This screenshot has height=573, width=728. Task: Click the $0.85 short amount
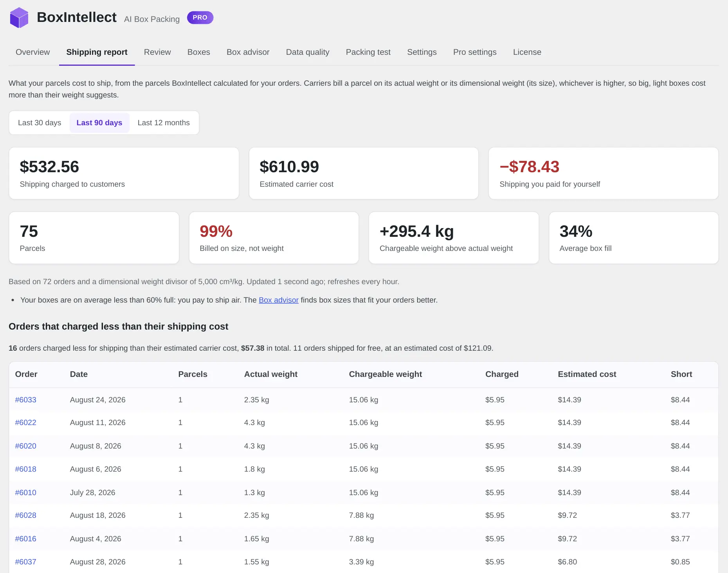click(680, 562)
